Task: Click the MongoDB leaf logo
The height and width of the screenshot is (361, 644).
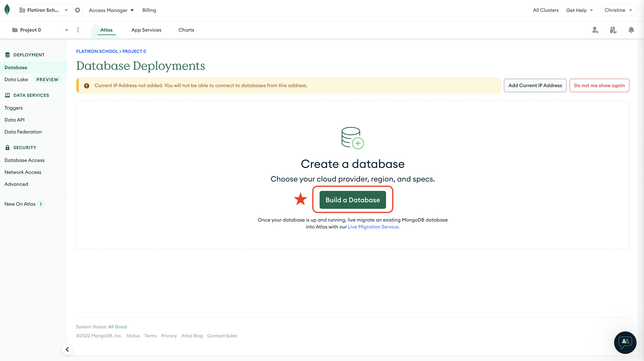Action: 7,10
